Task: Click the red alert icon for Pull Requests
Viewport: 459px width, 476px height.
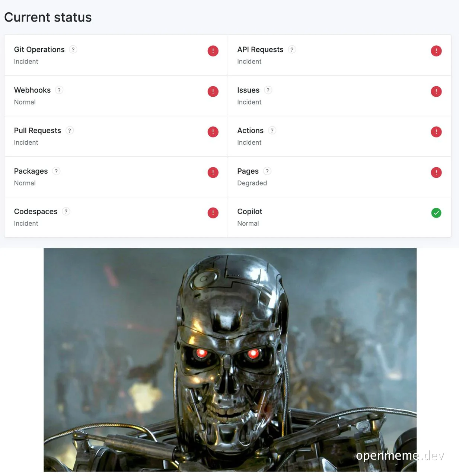Action: tap(213, 132)
